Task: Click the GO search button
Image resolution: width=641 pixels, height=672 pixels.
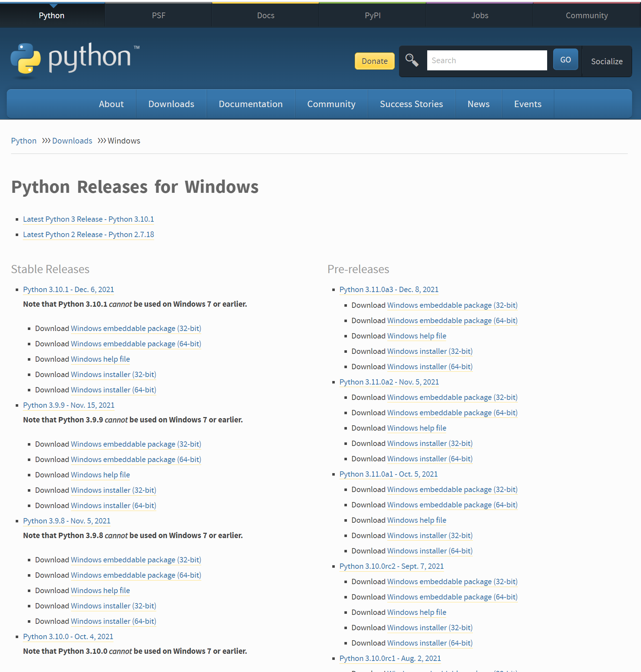Action: (x=565, y=60)
